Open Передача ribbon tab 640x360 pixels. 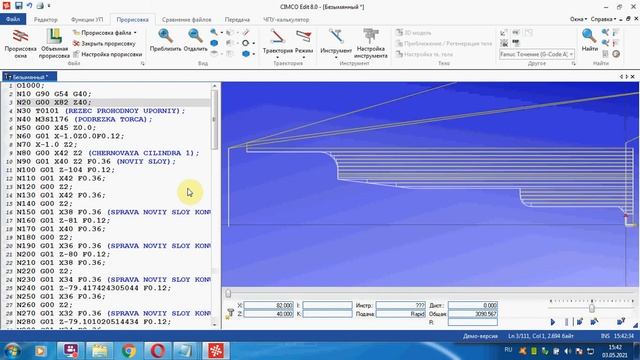click(237, 20)
